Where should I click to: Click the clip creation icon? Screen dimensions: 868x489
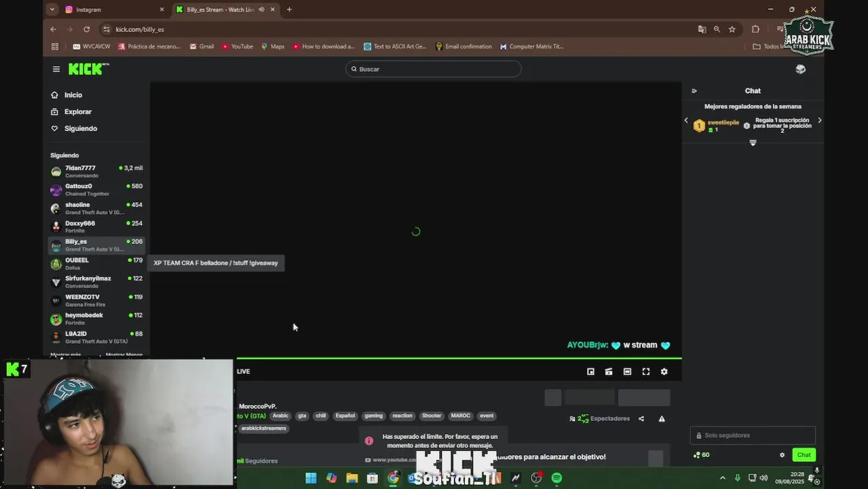[x=609, y=372]
